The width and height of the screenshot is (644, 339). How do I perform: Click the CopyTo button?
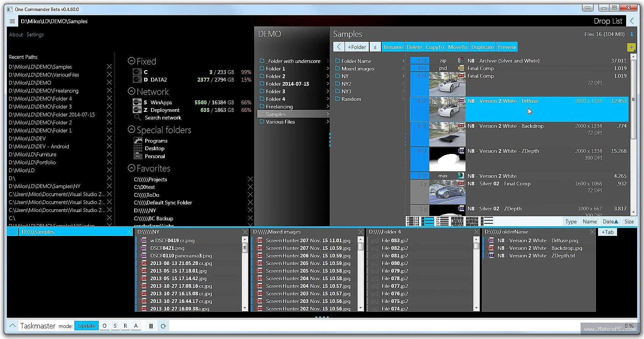pos(435,47)
